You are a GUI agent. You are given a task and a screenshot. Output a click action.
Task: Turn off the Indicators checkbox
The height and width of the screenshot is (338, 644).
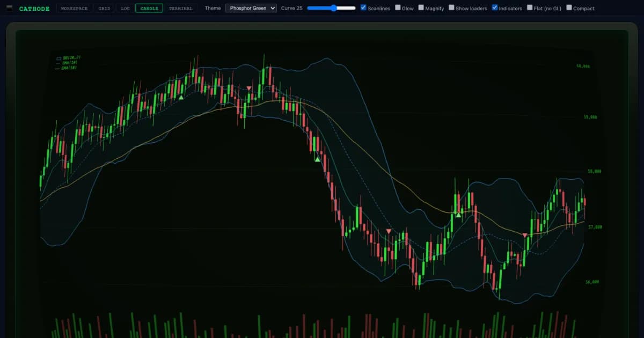pos(495,8)
